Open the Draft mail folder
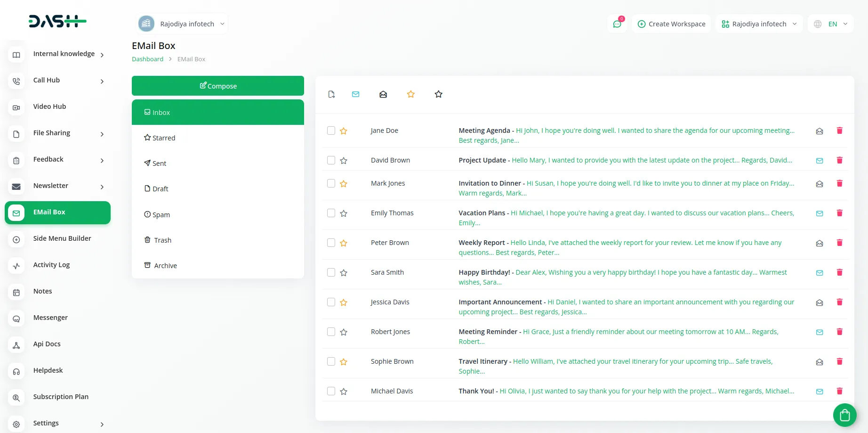This screenshot has height=433, width=868. 218,189
